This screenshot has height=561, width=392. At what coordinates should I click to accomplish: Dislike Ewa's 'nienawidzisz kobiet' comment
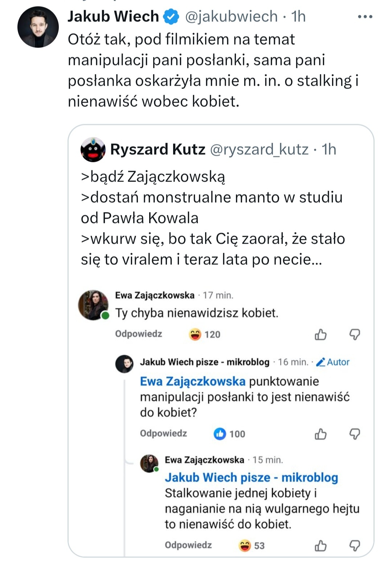point(355,334)
